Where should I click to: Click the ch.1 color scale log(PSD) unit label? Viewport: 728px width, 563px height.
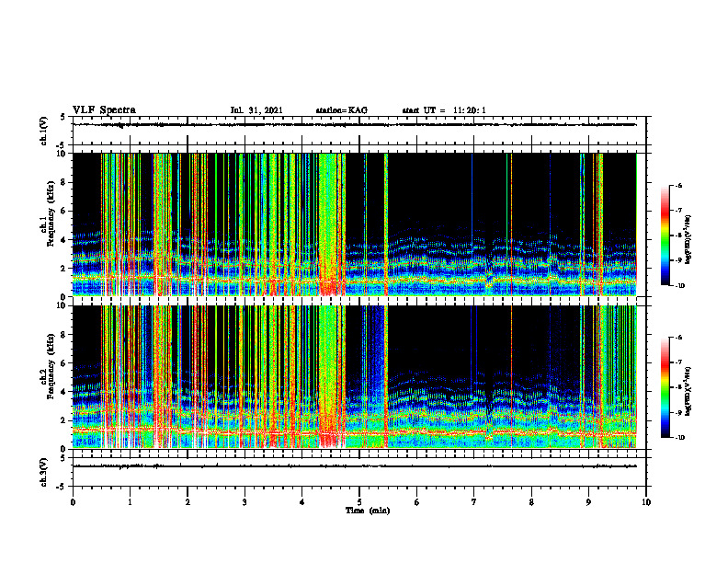(688, 239)
